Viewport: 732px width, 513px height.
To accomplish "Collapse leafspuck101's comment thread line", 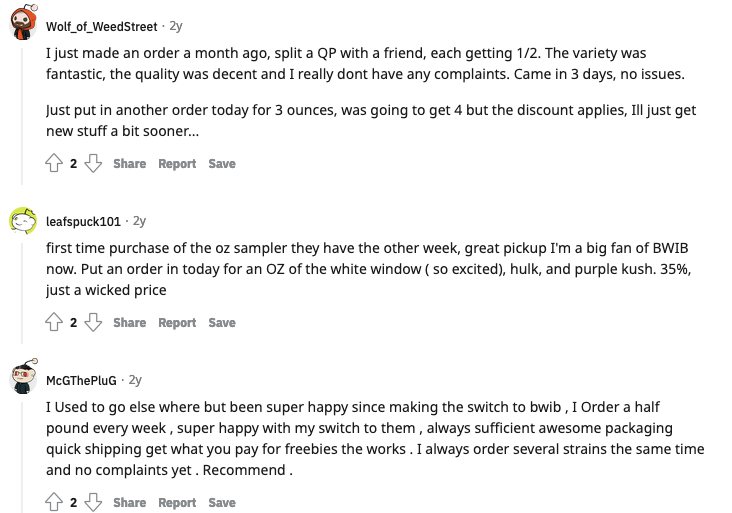I will point(22,293).
